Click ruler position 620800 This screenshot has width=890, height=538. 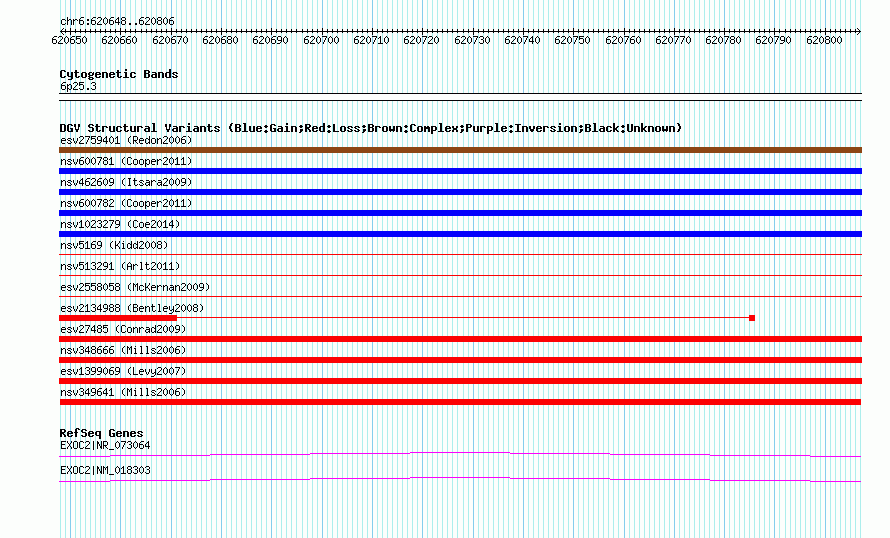824,40
